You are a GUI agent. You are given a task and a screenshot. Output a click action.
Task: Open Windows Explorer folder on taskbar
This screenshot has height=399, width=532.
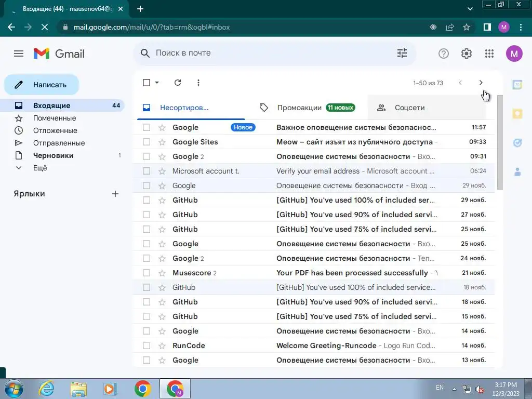click(78, 389)
